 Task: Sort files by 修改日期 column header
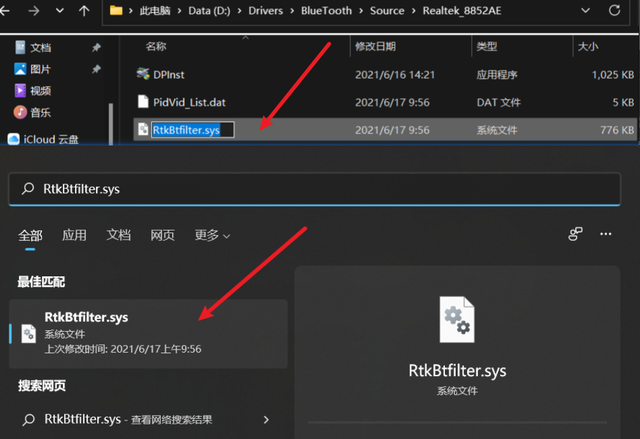tap(376, 47)
